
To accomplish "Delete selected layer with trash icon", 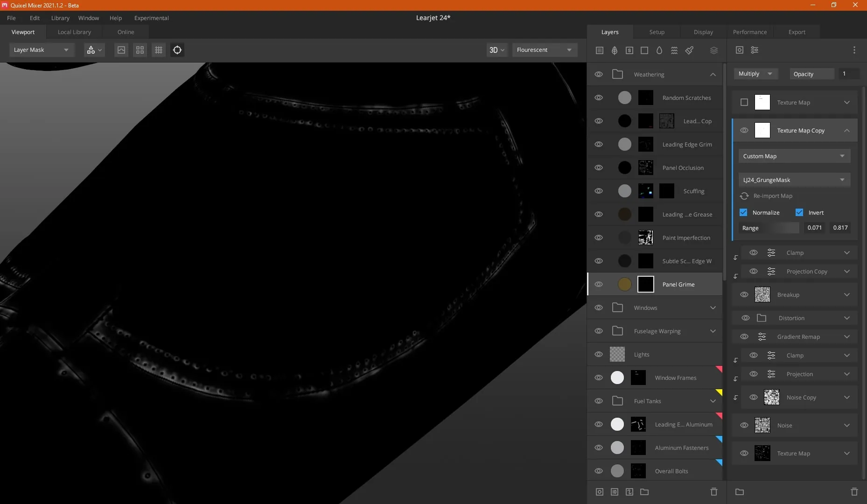I will (713, 492).
